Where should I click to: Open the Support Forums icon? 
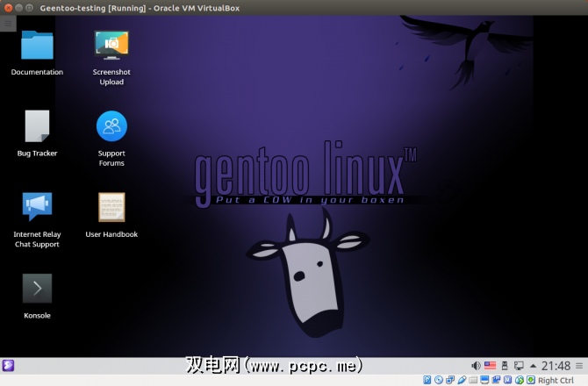tap(111, 126)
